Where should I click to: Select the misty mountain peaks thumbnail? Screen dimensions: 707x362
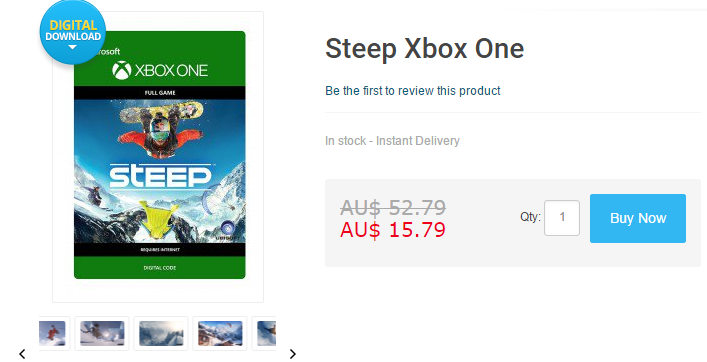(x=161, y=333)
